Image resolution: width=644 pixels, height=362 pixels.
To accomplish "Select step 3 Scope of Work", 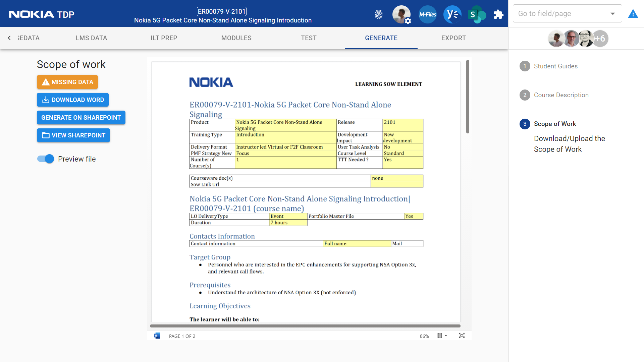I will point(548,124).
